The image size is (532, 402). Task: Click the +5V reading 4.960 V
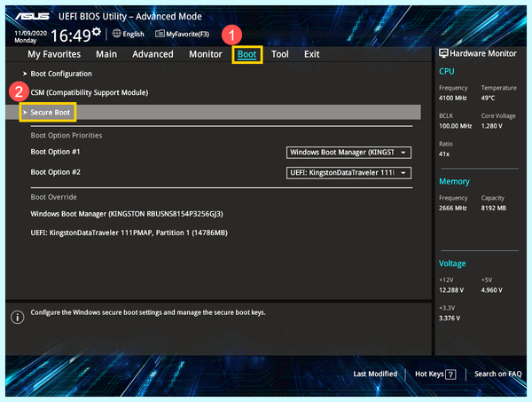tap(491, 290)
